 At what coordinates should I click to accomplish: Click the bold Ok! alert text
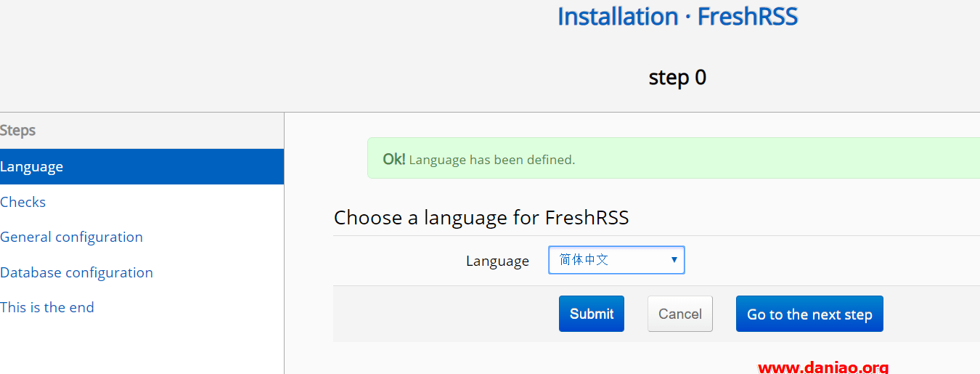pyautogui.click(x=394, y=159)
